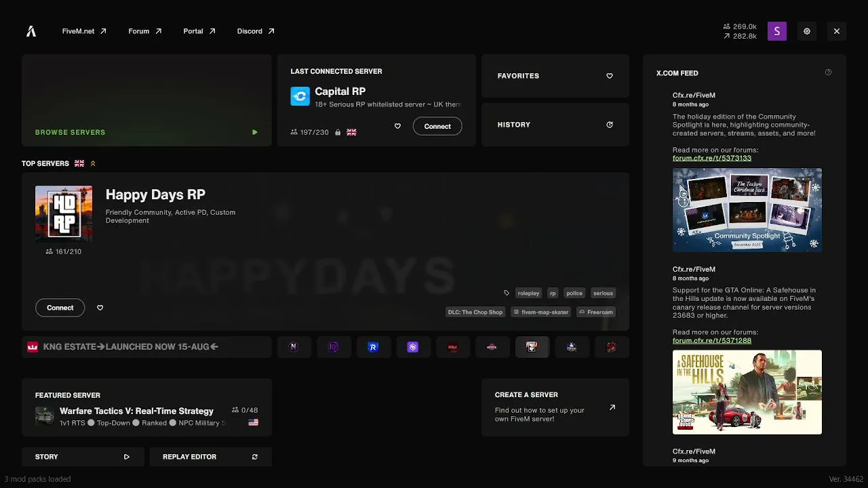
Task: Select the highlighted Happy Days server icon
Action: (532, 347)
